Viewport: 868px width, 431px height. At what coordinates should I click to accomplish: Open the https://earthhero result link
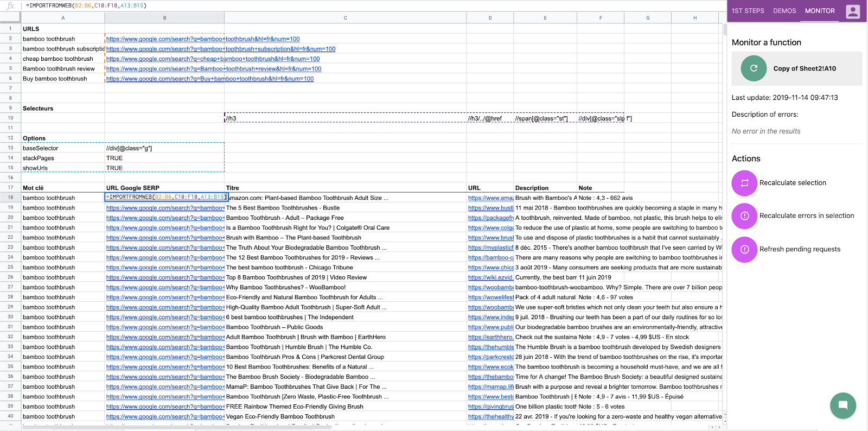[490, 337]
